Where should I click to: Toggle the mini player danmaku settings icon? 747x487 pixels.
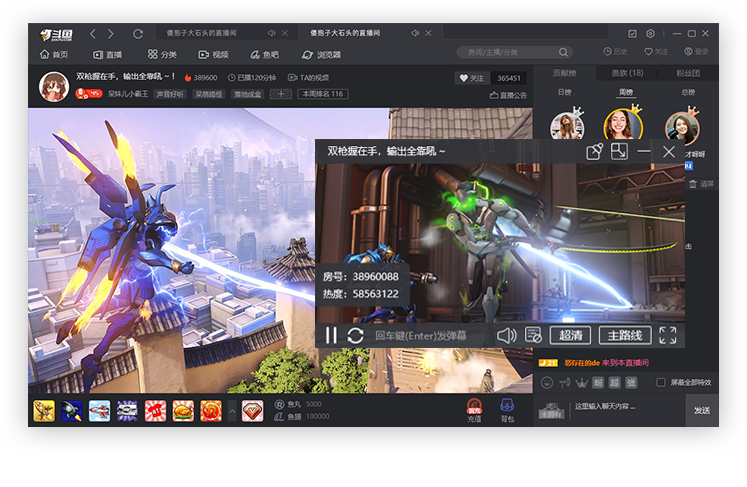[533, 335]
